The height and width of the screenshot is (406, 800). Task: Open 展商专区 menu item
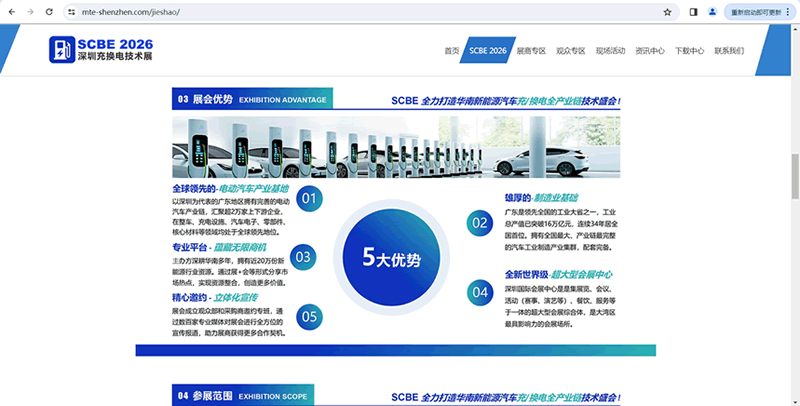(531, 50)
